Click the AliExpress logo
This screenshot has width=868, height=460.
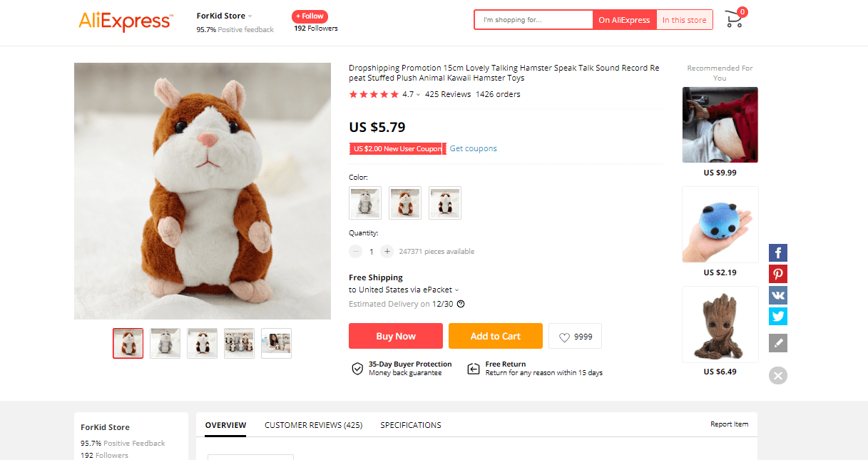point(126,22)
